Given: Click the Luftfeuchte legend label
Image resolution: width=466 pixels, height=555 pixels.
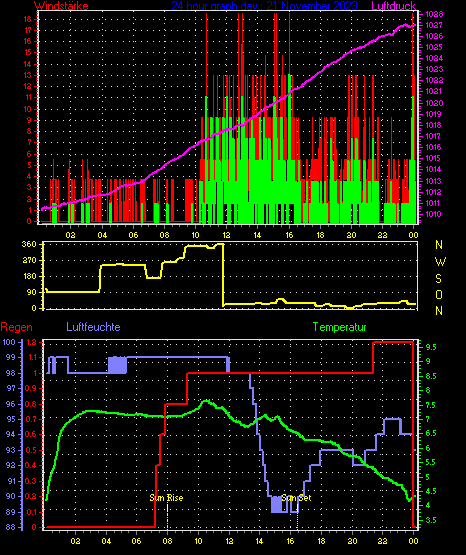Looking at the screenshot, I should pyautogui.click(x=93, y=327).
